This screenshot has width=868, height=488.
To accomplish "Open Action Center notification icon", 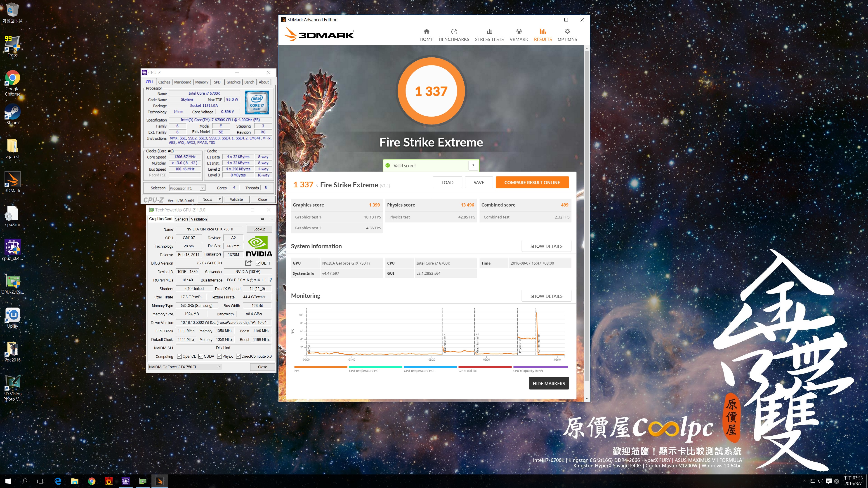I will pos(829,481).
